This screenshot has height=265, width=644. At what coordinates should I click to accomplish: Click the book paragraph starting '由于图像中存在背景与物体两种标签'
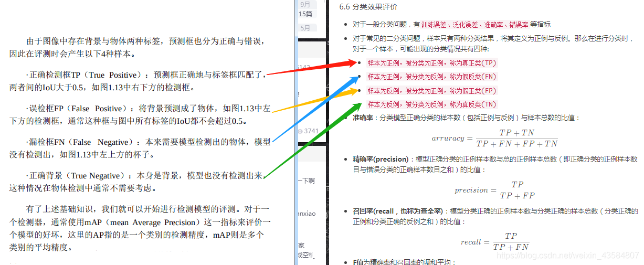[140, 47]
